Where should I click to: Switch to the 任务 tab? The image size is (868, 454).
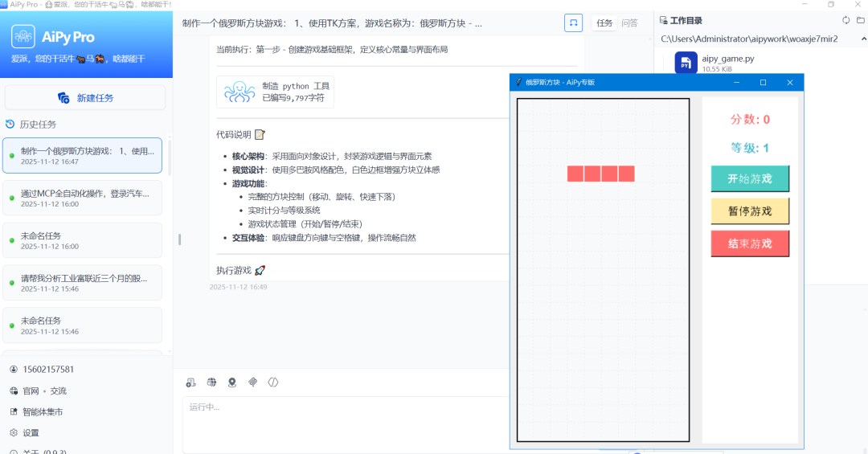tap(604, 22)
